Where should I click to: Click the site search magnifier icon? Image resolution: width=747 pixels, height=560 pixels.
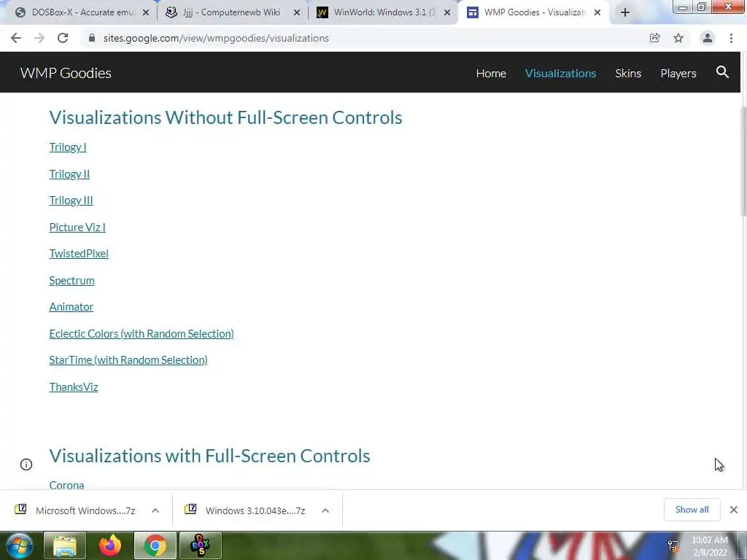pyautogui.click(x=722, y=72)
